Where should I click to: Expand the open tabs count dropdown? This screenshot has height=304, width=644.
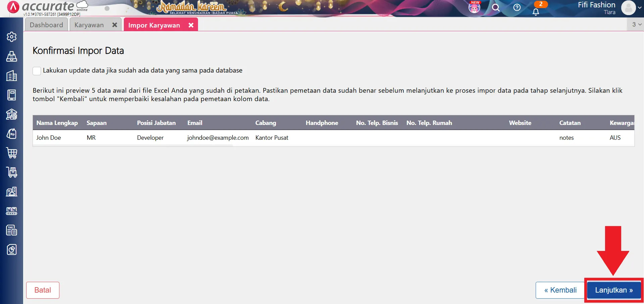(x=636, y=25)
